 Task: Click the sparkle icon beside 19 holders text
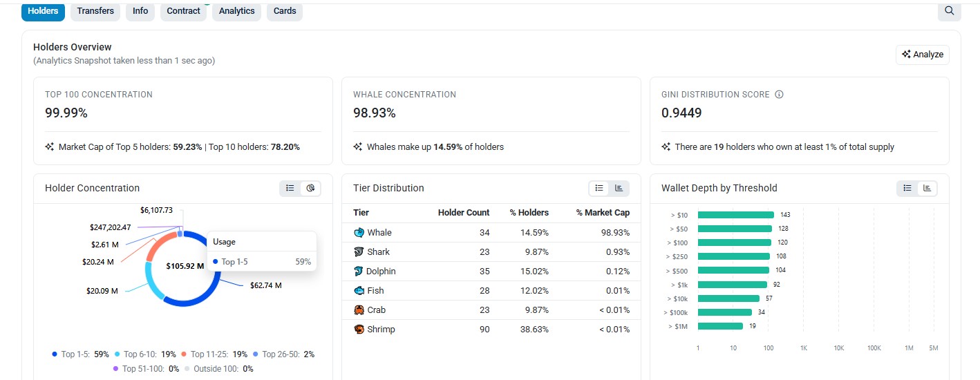pos(666,147)
